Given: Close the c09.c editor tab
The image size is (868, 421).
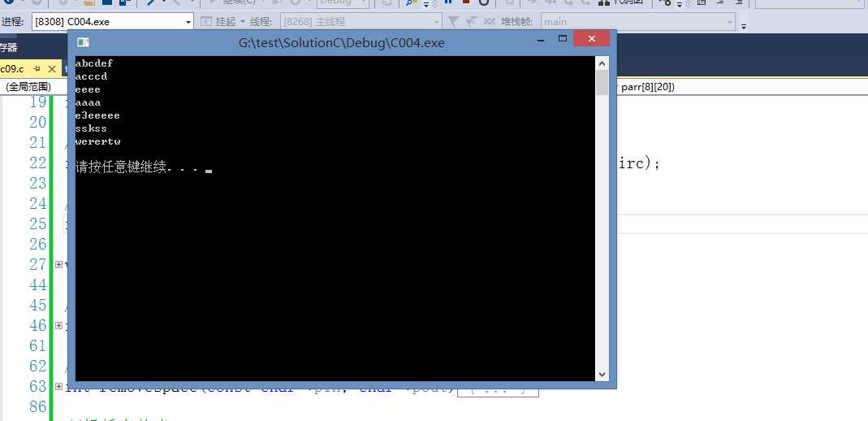Looking at the screenshot, I should (x=52, y=69).
